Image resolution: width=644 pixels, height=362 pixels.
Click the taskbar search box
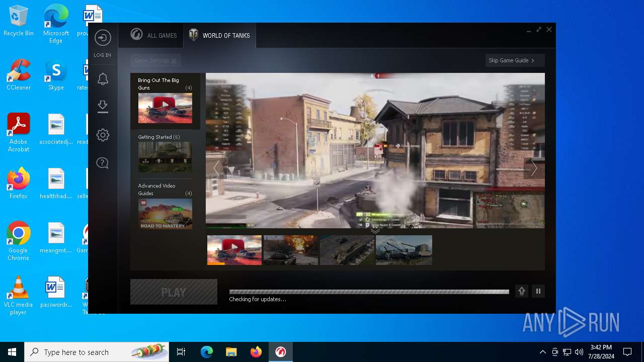(x=97, y=352)
